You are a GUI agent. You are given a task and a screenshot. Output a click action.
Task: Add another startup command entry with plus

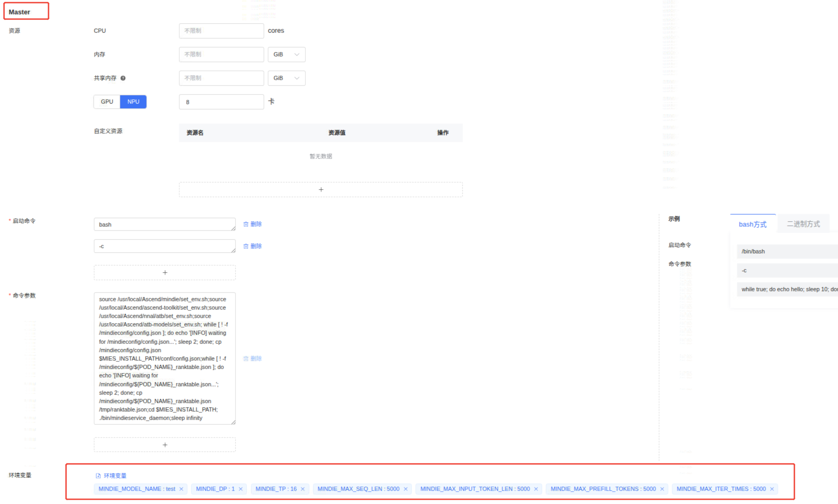(x=165, y=272)
